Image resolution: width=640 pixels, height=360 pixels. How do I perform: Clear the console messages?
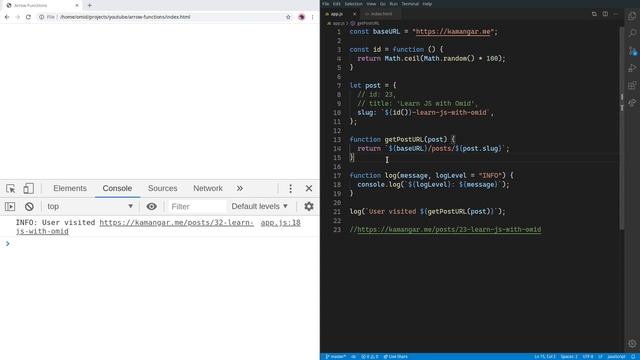(29, 207)
